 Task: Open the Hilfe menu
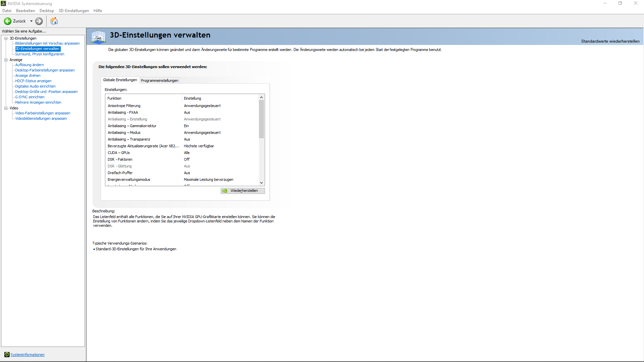[98, 11]
